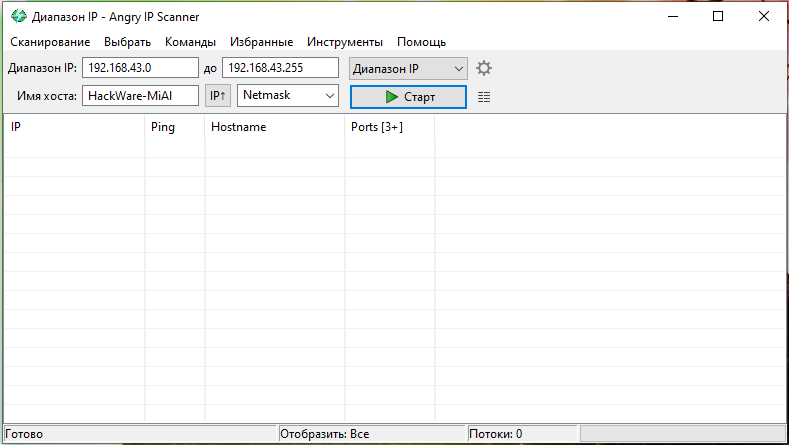789x445 pixels.
Task: Open the Избранные menu
Action: coord(262,42)
